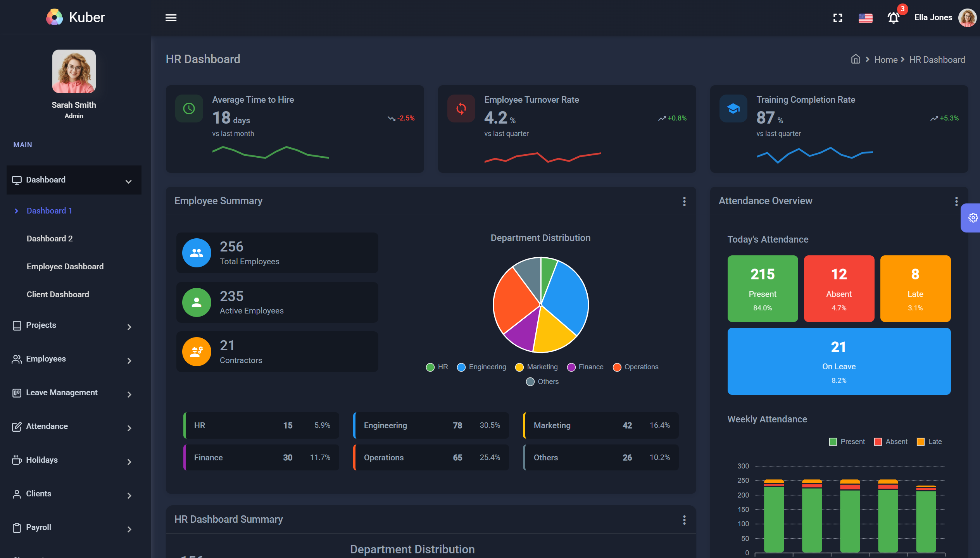Viewport: 980px width, 558px height.
Task: Open Attendance Overview three-dot menu
Action: click(956, 201)
